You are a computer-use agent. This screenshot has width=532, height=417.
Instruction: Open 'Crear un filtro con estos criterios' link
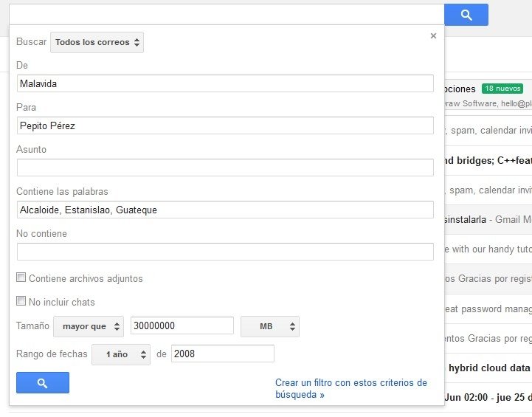pyautogui.click(x=351, y=388)
